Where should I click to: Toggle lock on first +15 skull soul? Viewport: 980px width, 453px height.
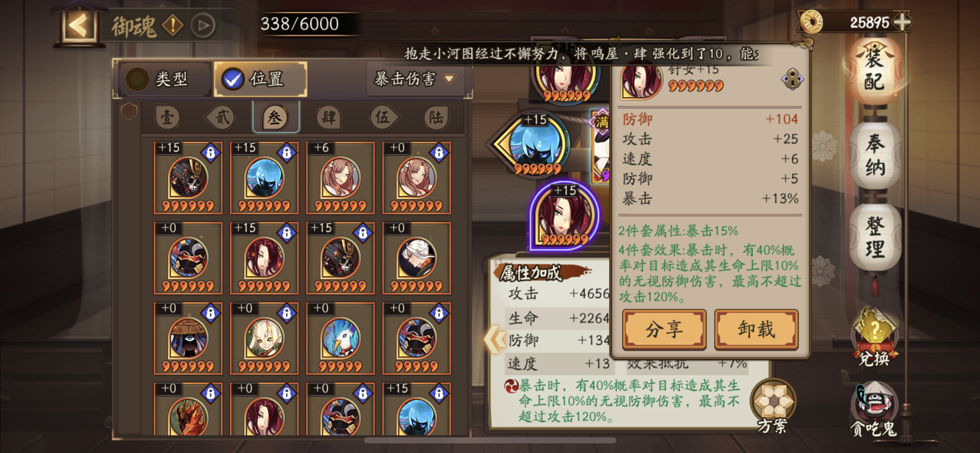point(210,153)
